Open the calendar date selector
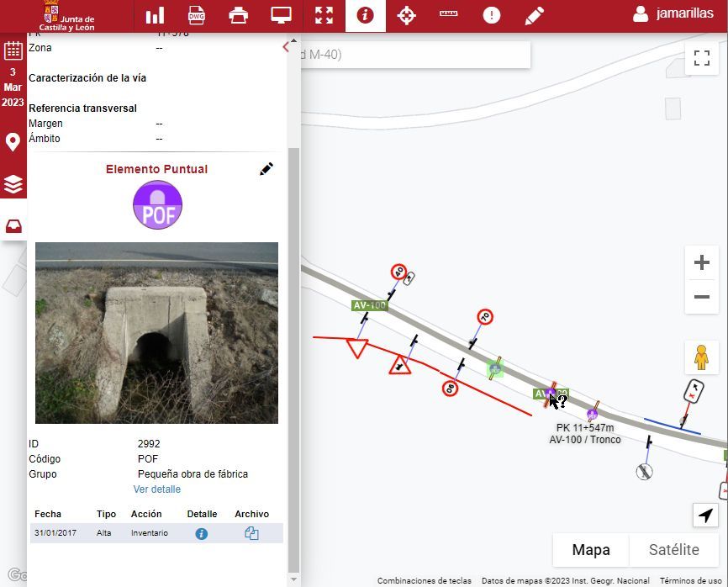The width and height of the screenshot is (728, 587). [13, 50]
